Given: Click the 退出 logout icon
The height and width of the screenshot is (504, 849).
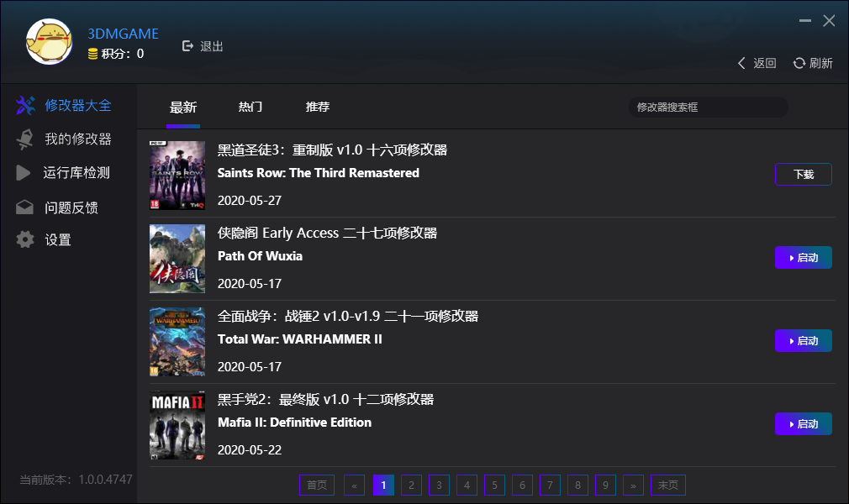Looking at the screenshot, I should (x=187, y=46).
